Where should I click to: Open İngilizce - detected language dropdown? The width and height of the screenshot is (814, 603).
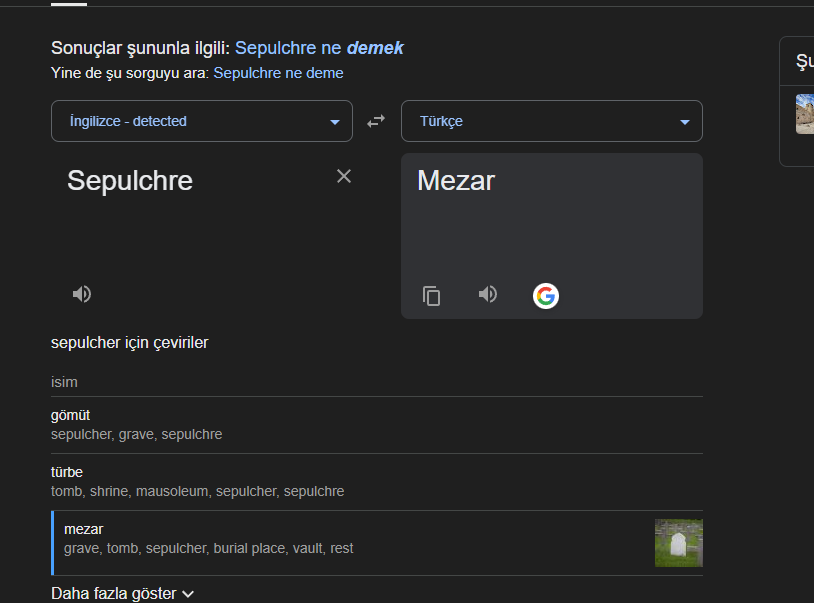202,121
